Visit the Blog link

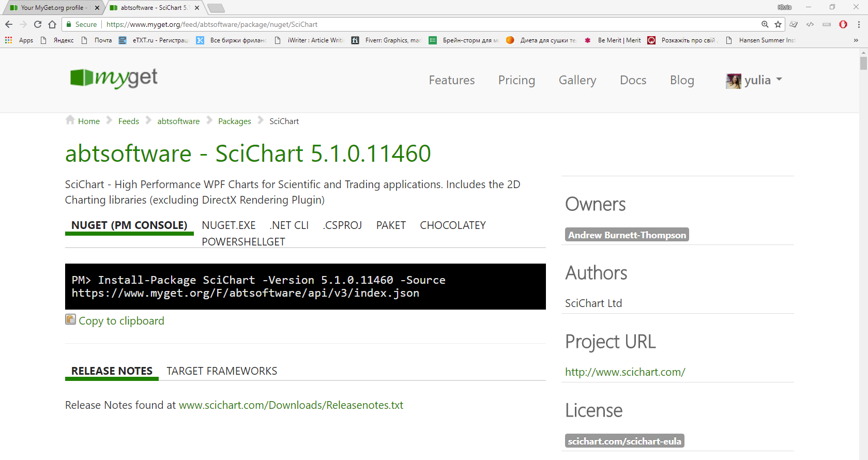(682, 80)
